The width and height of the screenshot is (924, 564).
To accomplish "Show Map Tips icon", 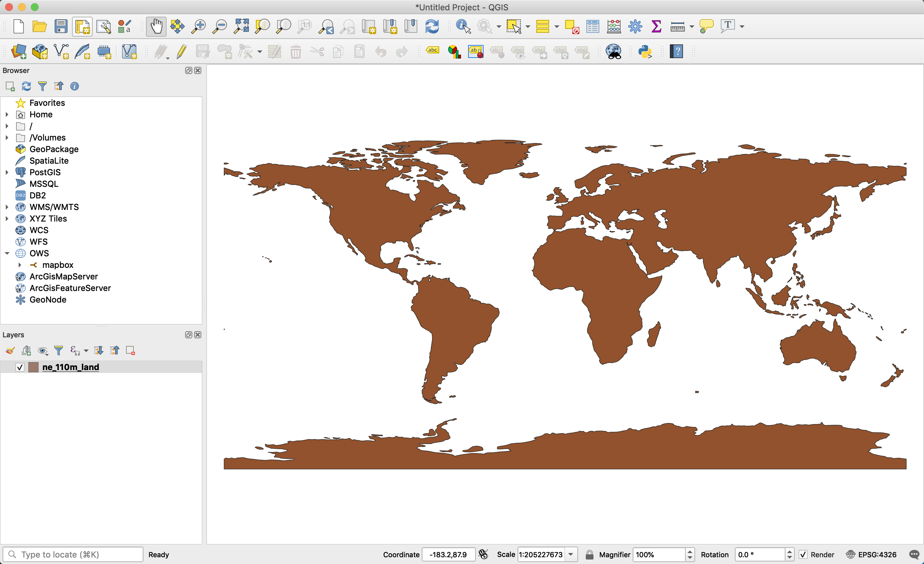I will pos(706,27).
